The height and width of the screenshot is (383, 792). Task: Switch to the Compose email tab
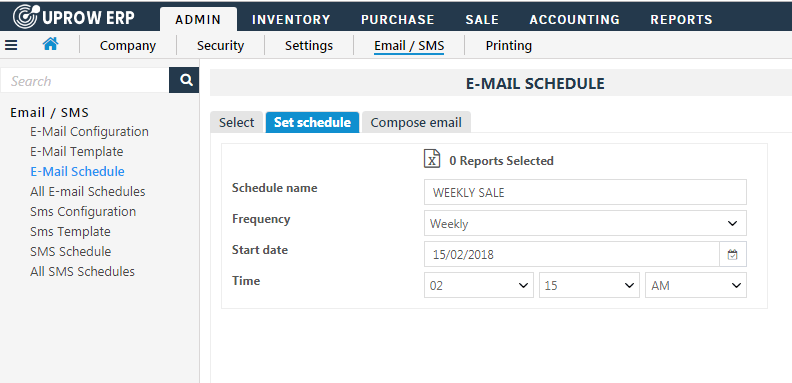[x=416, y=123]
